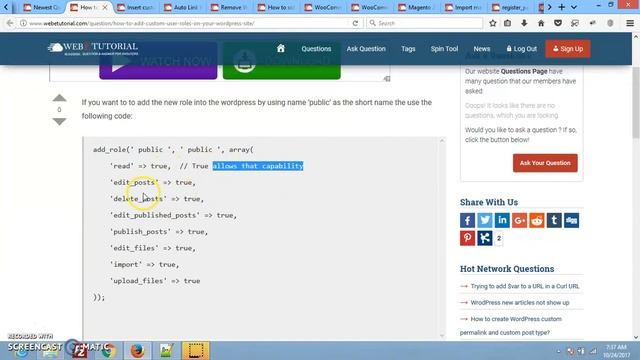The image size is (640, 360).
Task: Close the current How to tab
Action: [105, 7]
